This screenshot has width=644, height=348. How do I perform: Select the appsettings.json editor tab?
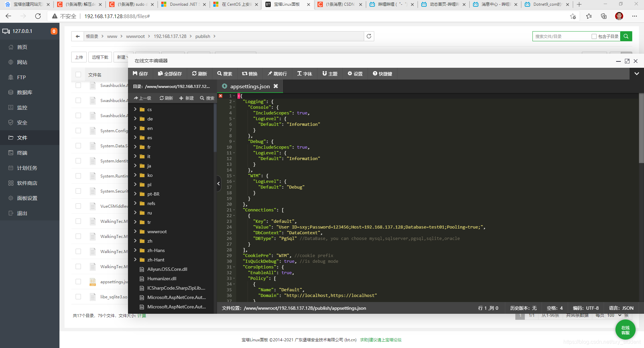(x=250, y=87)
